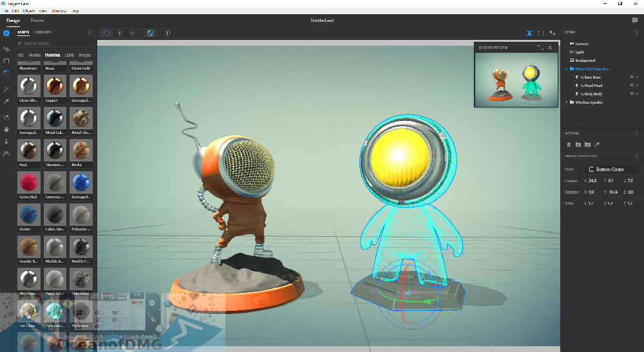
Task: Collapse the selected blue folder in Scene
Action: point(566,69)
